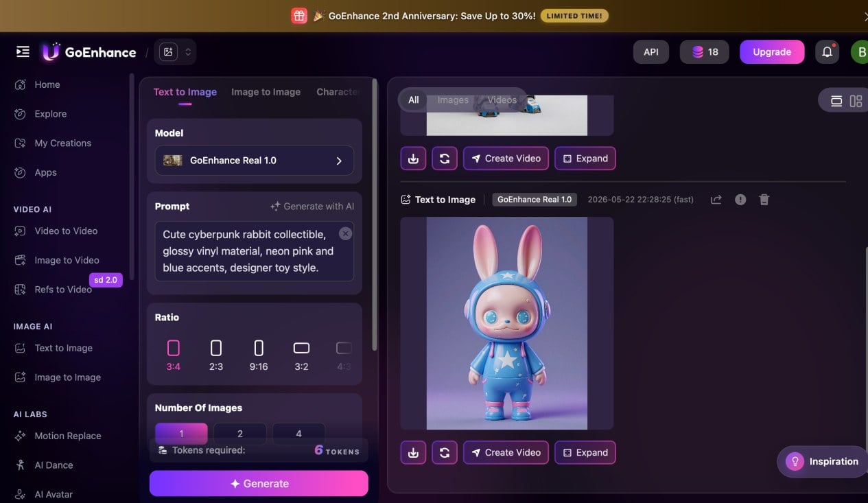
Task: Select Image to Video tool
Action: 67,260
